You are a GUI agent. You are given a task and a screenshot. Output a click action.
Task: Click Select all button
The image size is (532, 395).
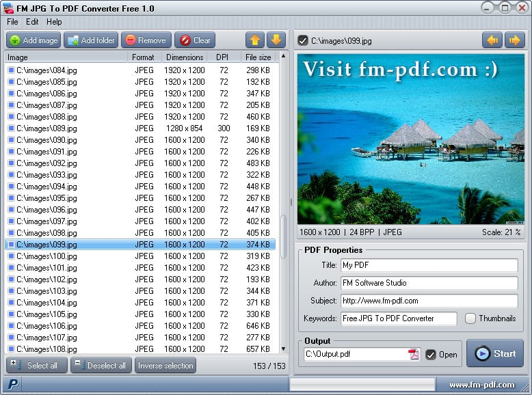coord(37,366)
